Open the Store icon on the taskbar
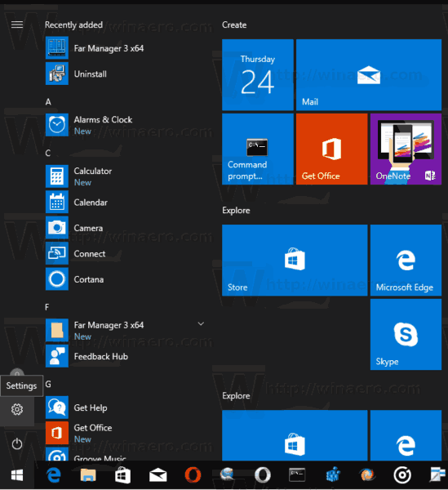 coord(122,475)
